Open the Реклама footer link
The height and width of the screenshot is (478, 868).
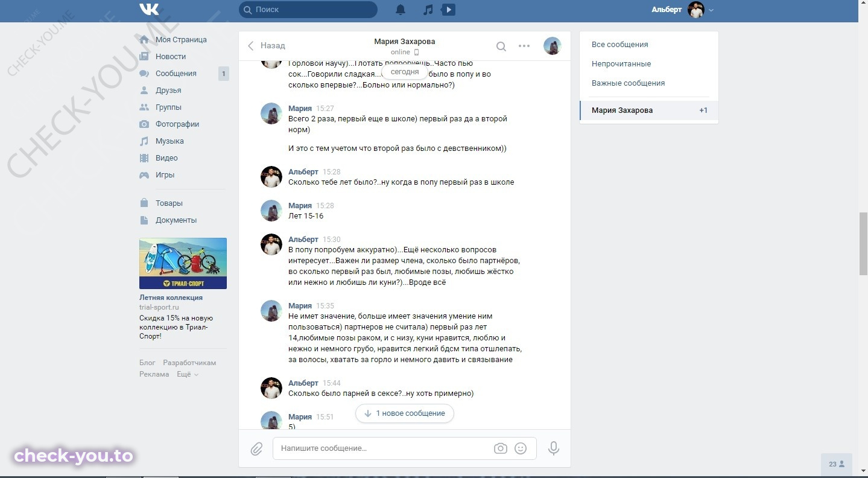pyautogui.click(x=154, y=374)
